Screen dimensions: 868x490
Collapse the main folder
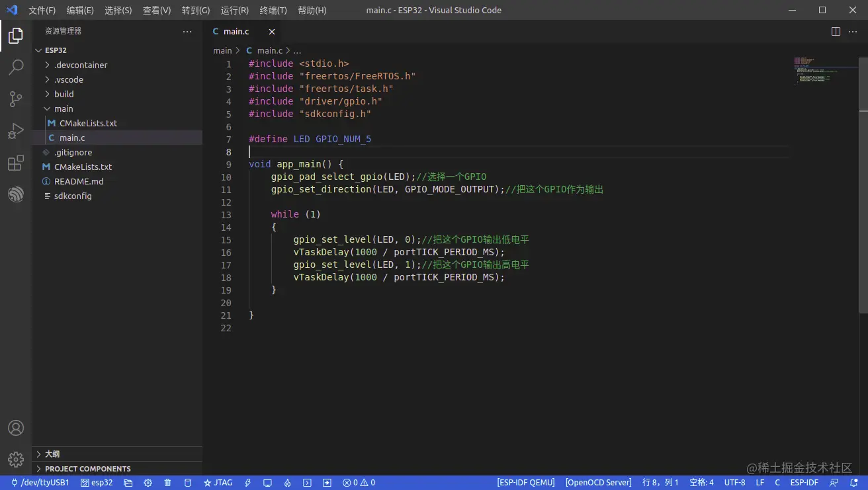117,108
